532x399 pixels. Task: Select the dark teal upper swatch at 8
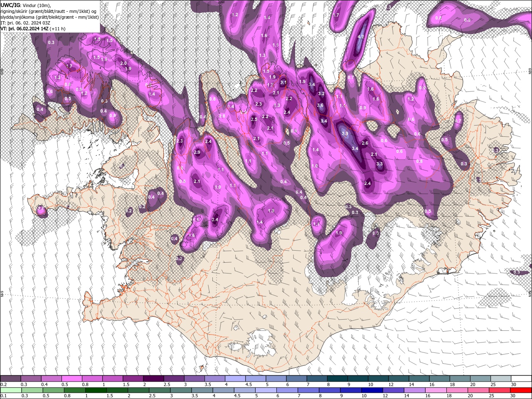click(x=337, y=379)
